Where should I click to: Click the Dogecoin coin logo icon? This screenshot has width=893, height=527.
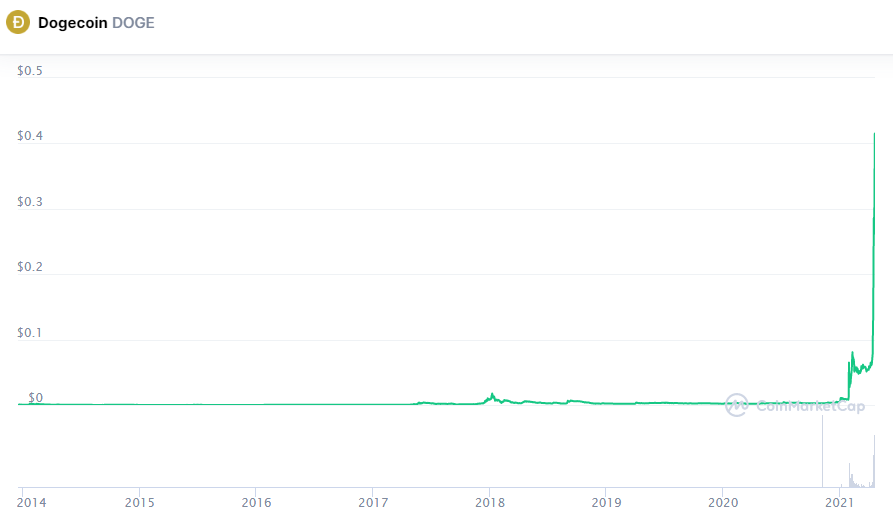coord(18,22)
